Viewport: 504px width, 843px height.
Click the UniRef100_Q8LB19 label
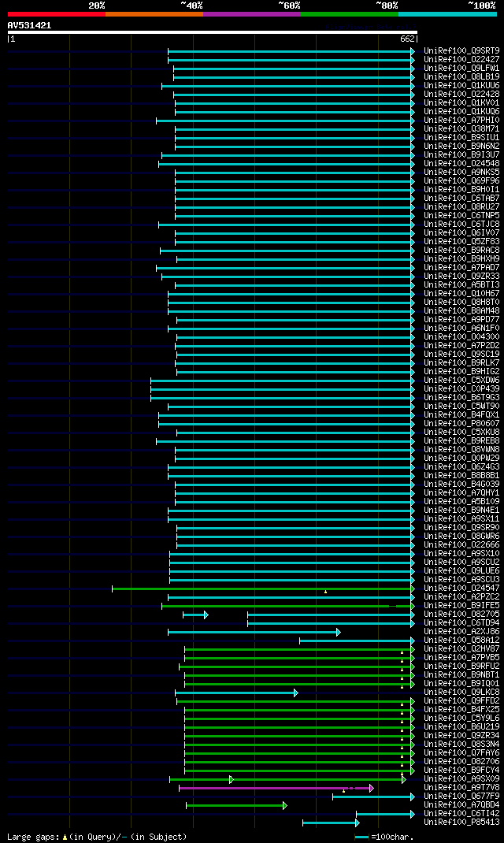(461, 77)
